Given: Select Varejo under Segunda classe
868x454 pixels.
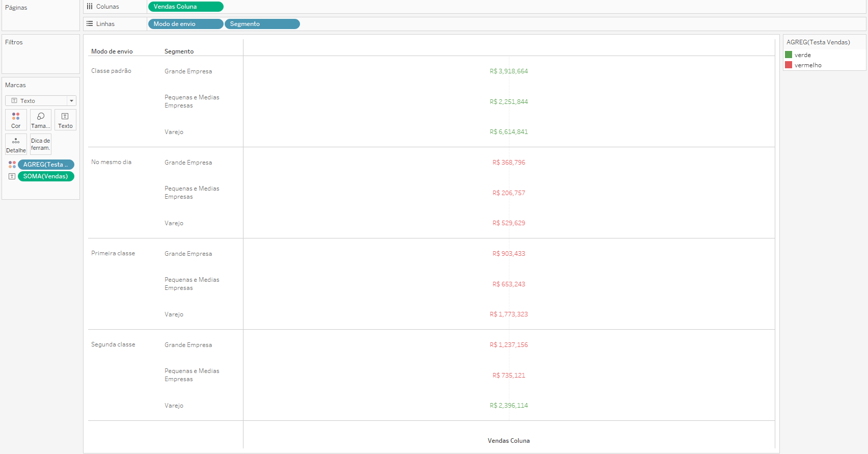Looking at the screenshot, I should point(174,406).
